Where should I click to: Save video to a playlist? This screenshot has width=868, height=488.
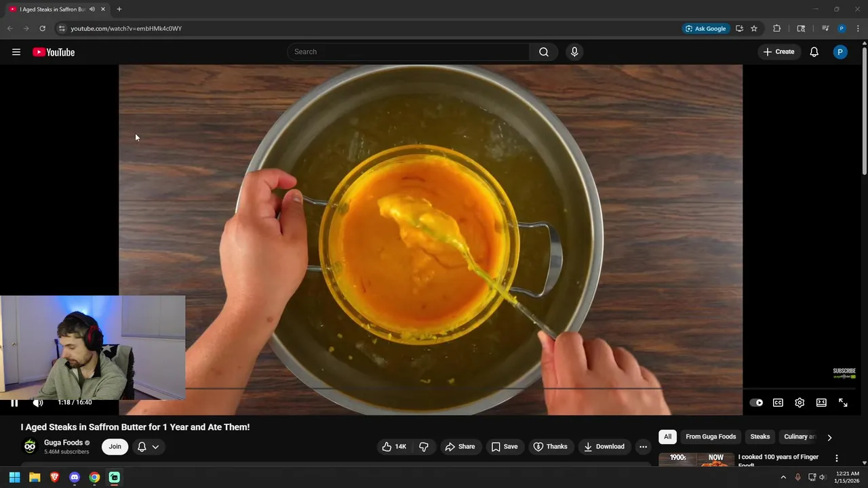tap(505, 447)
